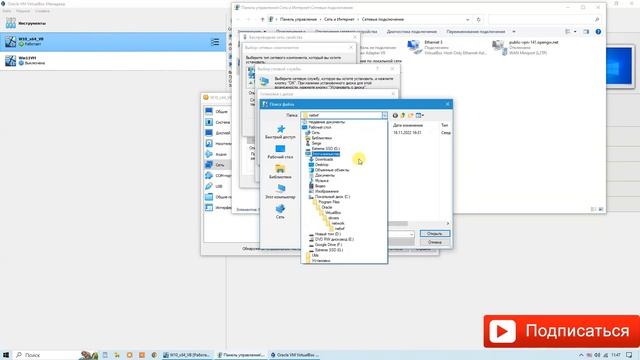Open the W10_x64_VB machine tools menu icon
The image size is (640, 360).
point(215,42)
